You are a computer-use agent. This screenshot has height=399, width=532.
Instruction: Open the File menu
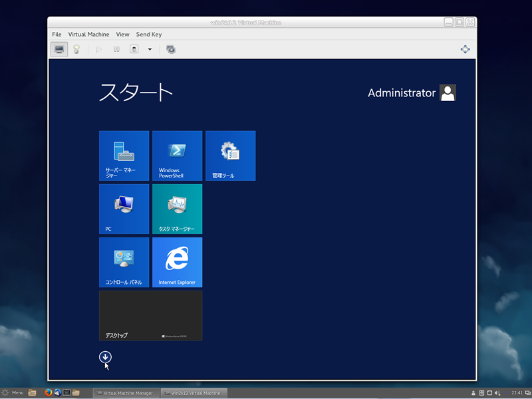[57, 35]
